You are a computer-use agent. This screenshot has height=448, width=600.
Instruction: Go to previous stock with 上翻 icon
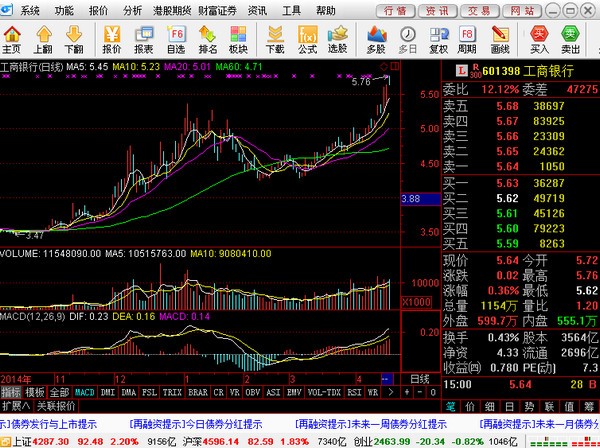[43, 38]
